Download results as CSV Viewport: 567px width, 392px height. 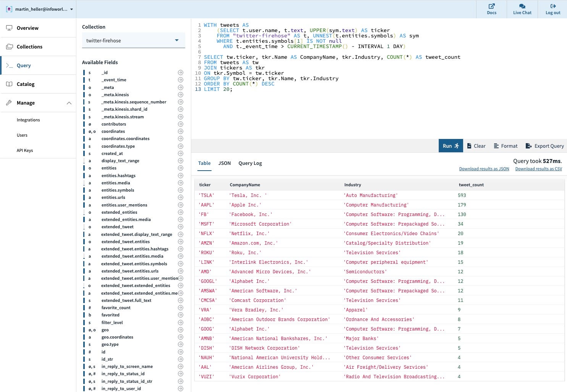click(539, 169)
